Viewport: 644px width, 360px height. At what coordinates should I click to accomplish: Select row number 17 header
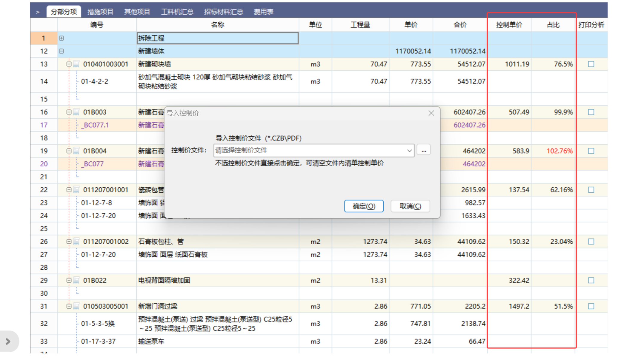[44, 125]
